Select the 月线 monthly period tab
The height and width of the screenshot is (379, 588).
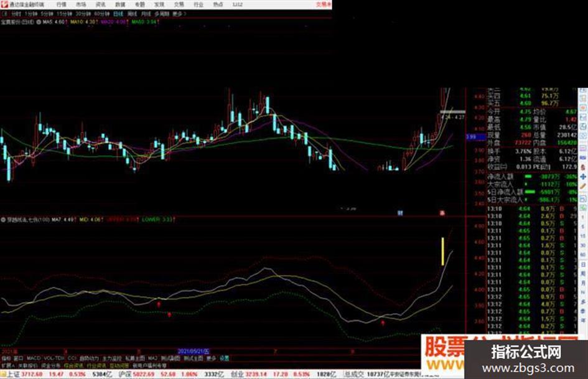point(146,14)
